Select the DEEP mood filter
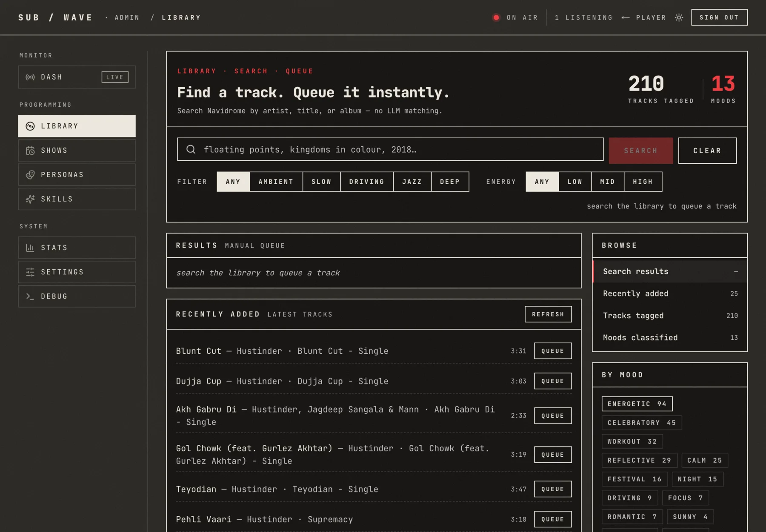The width and height of the screenshot is (766, 532). pos(450,182)
